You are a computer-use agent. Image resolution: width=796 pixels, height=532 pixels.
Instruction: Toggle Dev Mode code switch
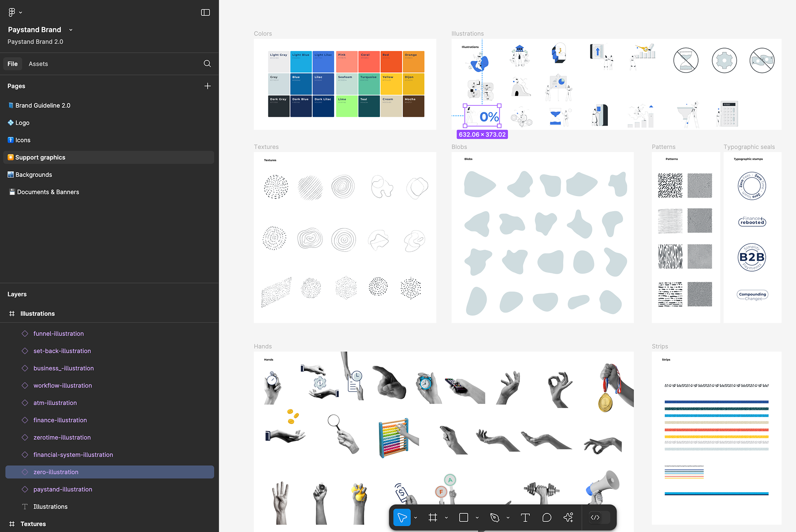(x=599, y=517)
